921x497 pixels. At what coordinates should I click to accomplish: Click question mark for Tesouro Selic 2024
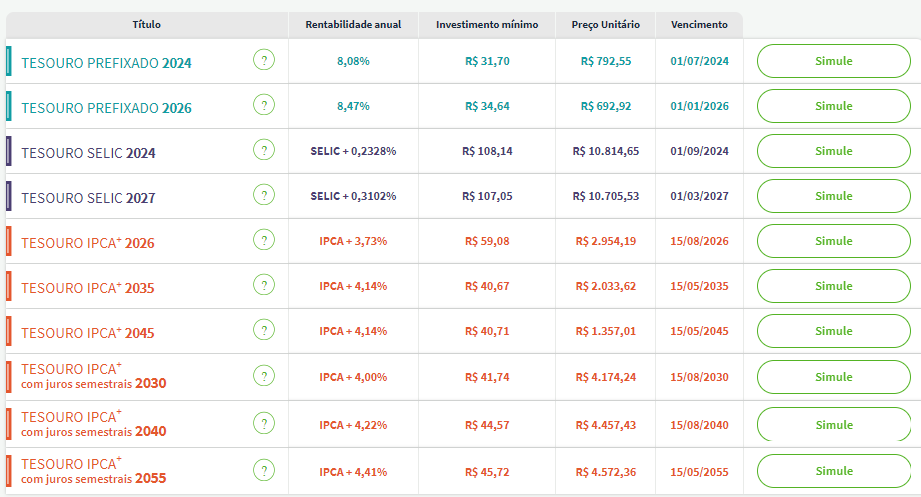coord(263,151)
